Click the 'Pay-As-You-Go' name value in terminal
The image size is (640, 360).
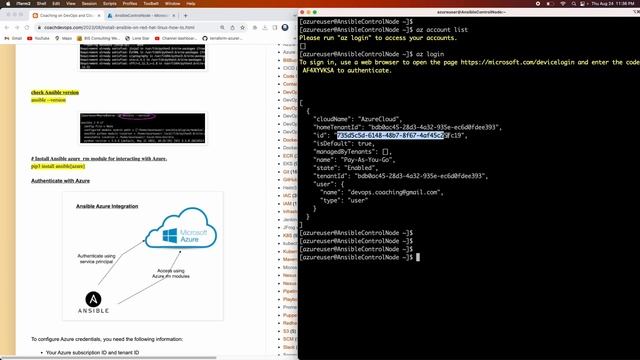pos(367,160)
